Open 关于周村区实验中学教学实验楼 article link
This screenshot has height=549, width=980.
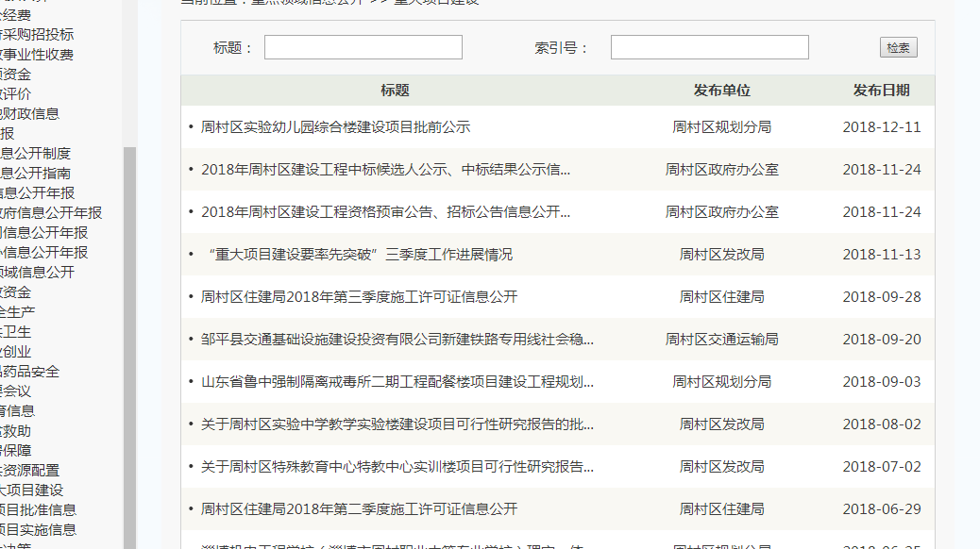397,424
